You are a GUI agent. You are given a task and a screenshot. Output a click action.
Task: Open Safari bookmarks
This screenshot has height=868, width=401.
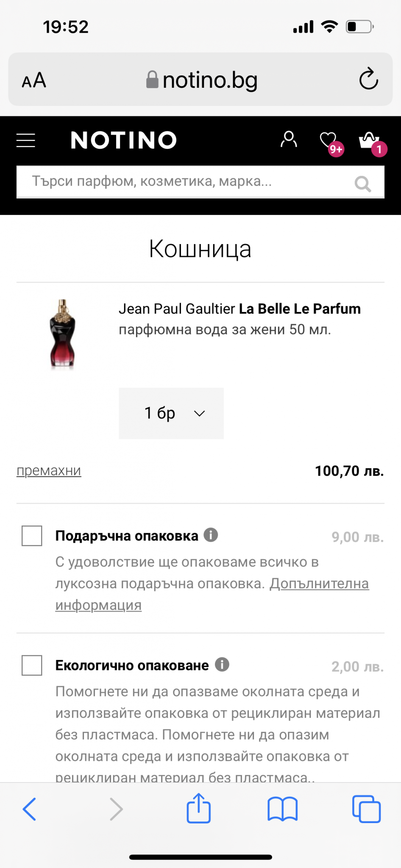[282, 809]
